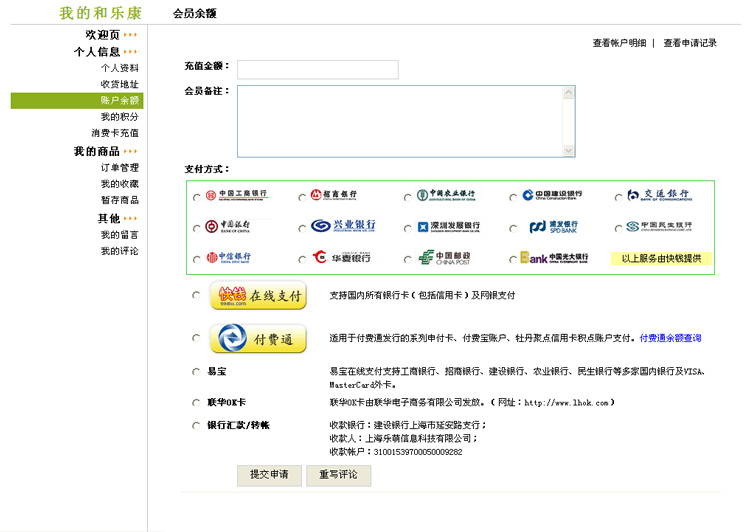The height and width of the screenshot is (532, 750).
Task: Click the orange arrows beside 我的商品
Action: 130,152
